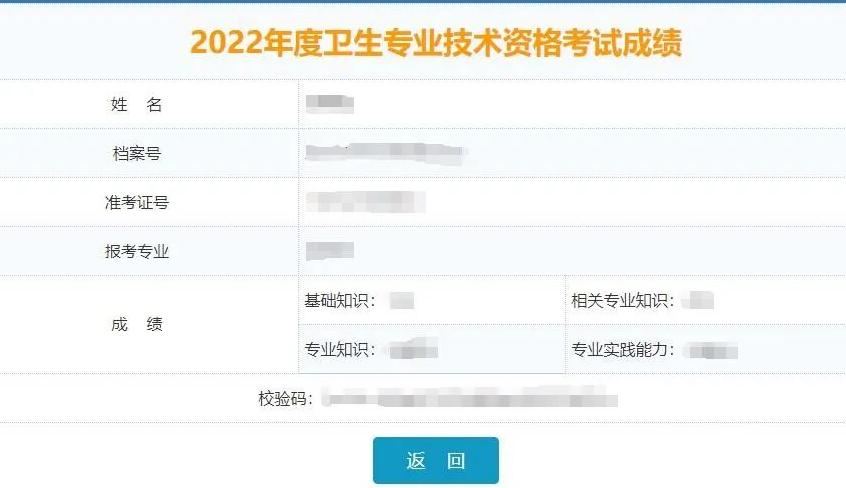Click the 基础知识 score label

pyautogui.click(x=340, y=300)
